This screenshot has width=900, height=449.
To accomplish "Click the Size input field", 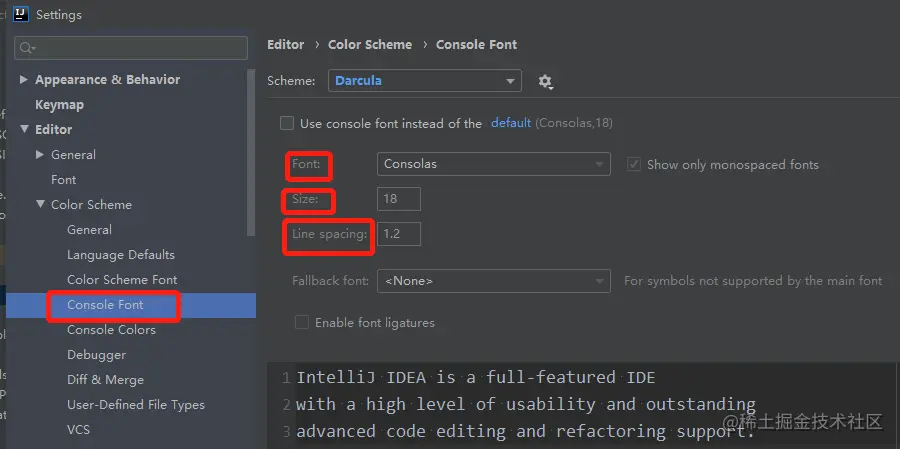I will (x=399, y=199).
